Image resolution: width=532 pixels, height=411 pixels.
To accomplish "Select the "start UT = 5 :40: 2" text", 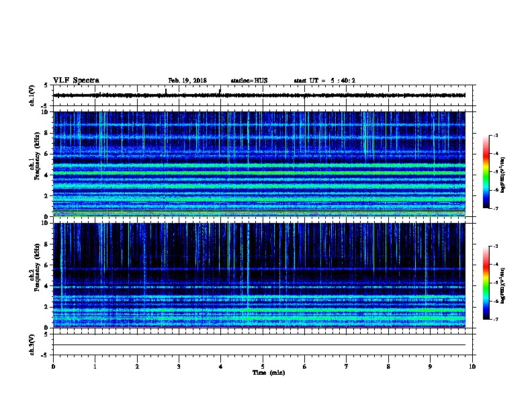I will coord(324,81).
